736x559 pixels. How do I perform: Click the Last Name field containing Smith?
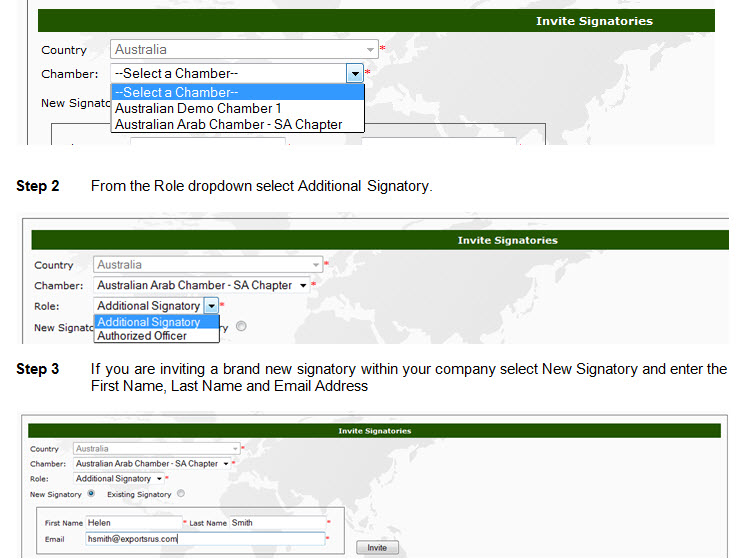tap(276, 523)
